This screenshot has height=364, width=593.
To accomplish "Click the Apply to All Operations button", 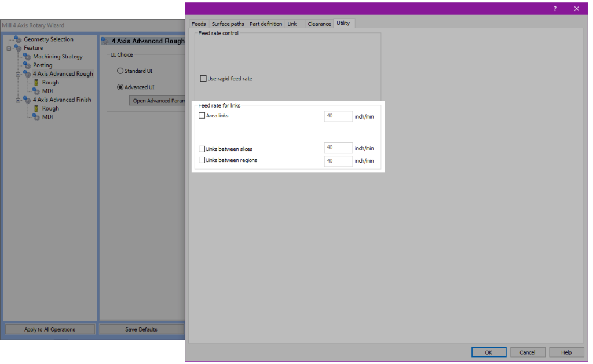I will click(49, 329).
